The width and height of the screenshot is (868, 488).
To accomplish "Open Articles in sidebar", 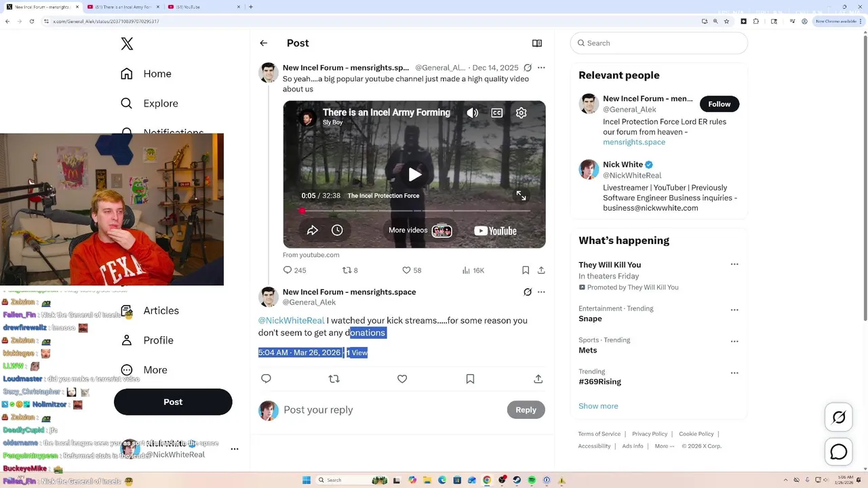I will click(x=151, y=310).
